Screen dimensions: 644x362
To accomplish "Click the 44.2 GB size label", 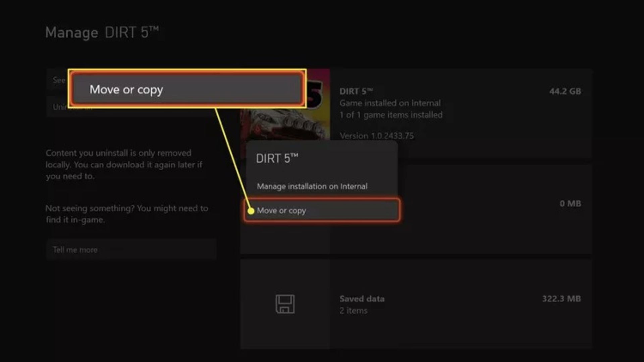I will 565,92.
